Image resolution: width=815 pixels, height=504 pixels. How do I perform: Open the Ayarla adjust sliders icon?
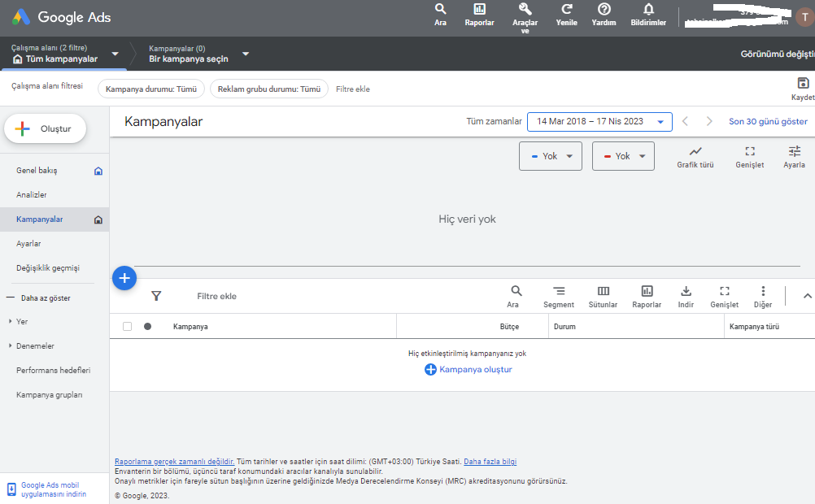tap(794, 156)
